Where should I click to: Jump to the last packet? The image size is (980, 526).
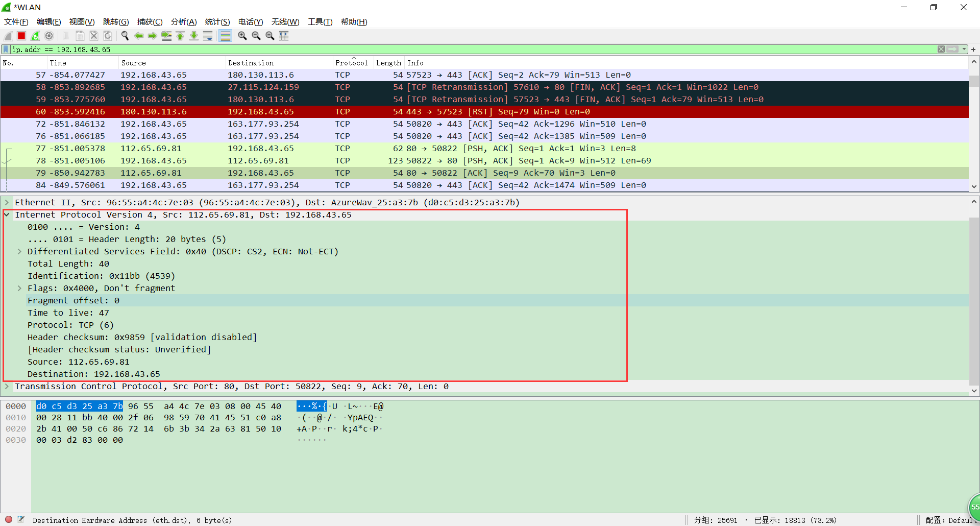coord(194,36)
